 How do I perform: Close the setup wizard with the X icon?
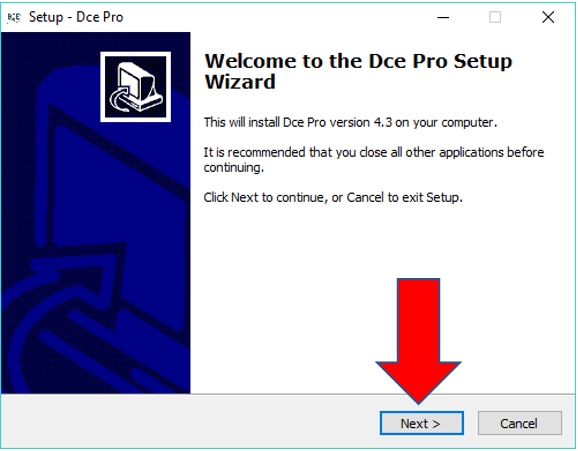[x=548, y=17]
